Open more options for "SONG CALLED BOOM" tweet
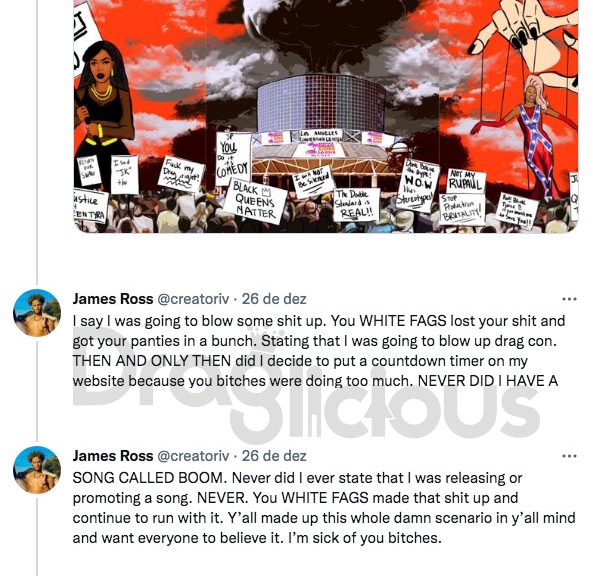The image size is (593, 576). [569, 456]
